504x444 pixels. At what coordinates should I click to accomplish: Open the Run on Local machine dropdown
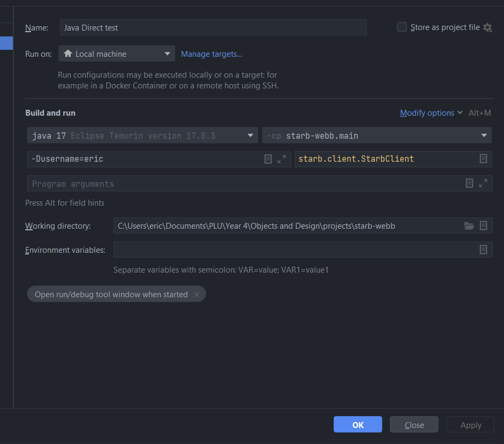(x=117, y=54)
